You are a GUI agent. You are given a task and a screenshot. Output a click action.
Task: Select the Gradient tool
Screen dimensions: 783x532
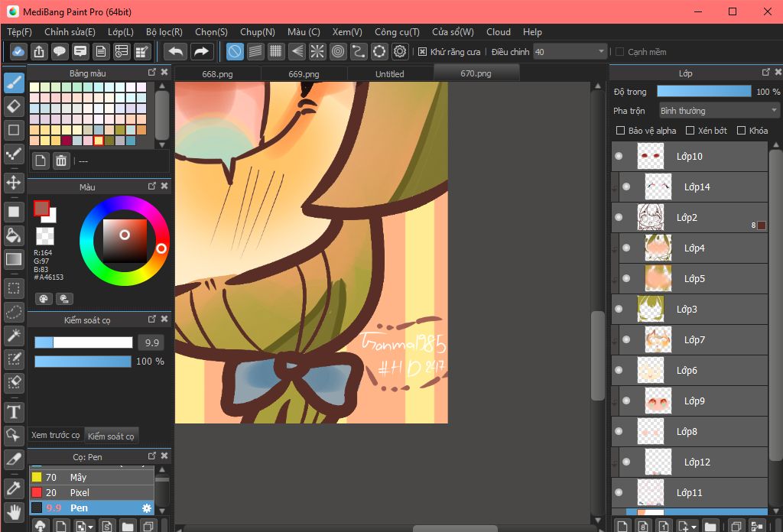point(14,259)
